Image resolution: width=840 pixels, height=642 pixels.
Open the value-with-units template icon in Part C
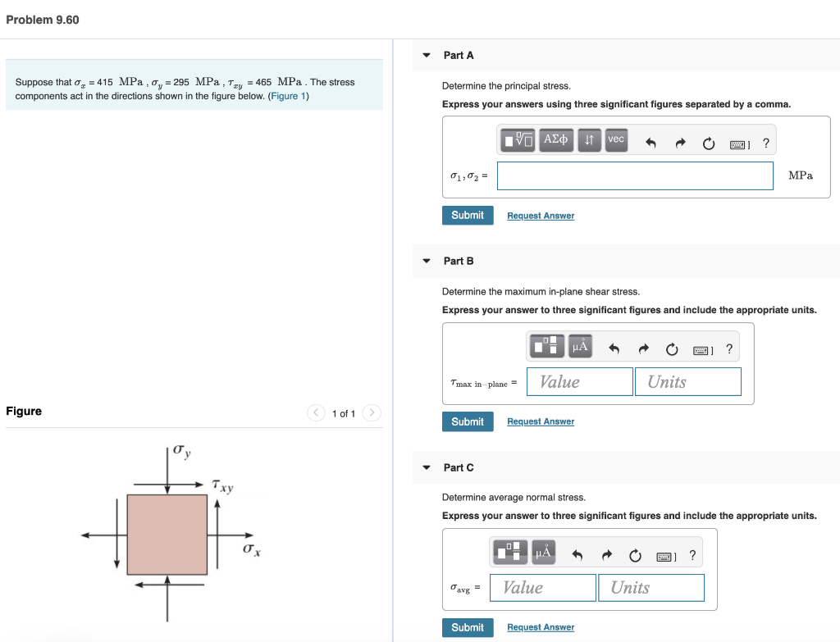509,552
